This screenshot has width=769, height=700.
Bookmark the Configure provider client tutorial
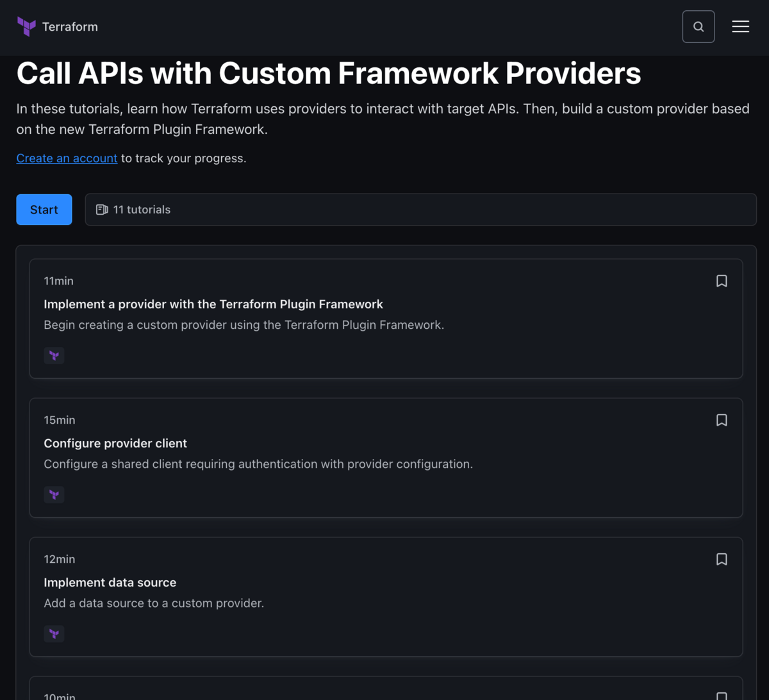(722, 420)
